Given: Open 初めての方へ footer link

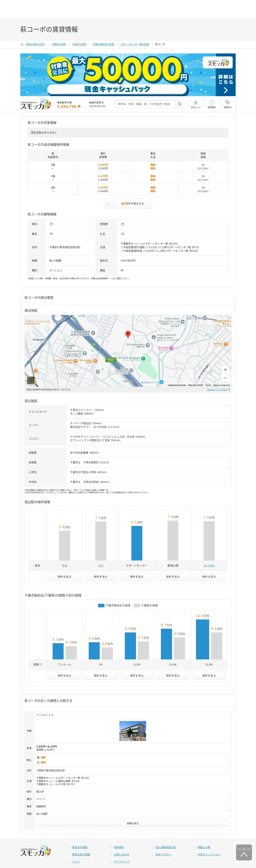Looking at the screenshot, I should pyautogui.click(x=163, y=854).
